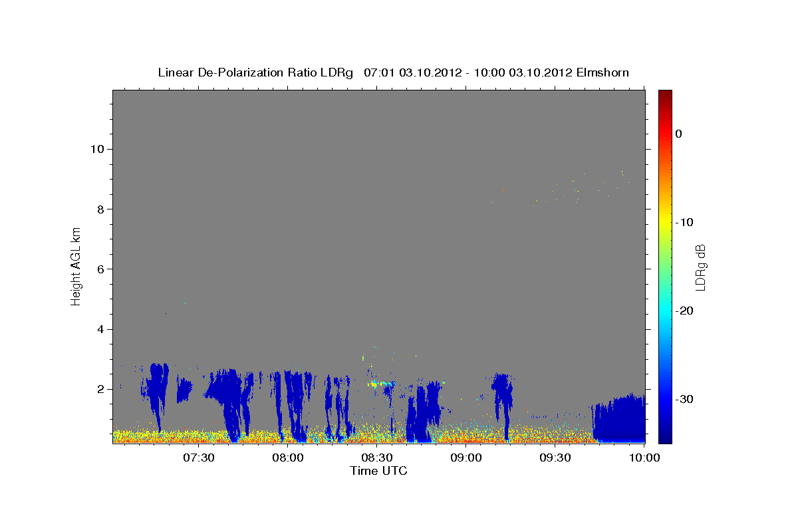Click the colorbar value '-20'
798x532 pixels.
(684, 311)
